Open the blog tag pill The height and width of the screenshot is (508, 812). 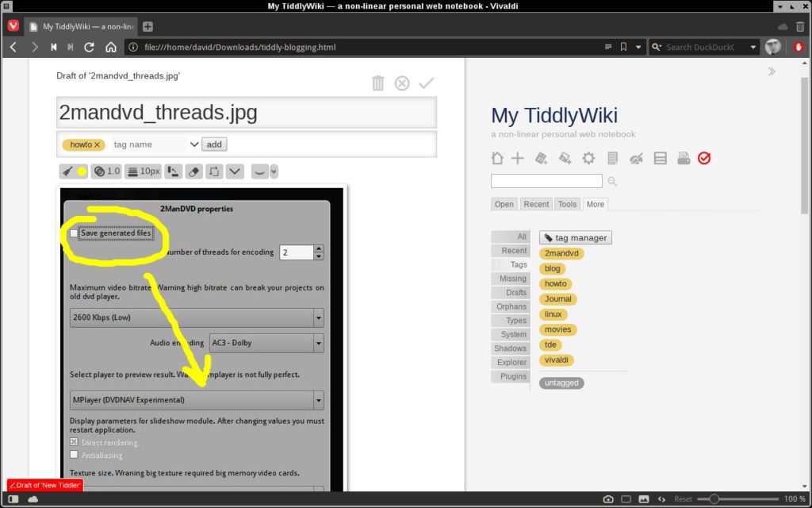[x=552, y=268]
